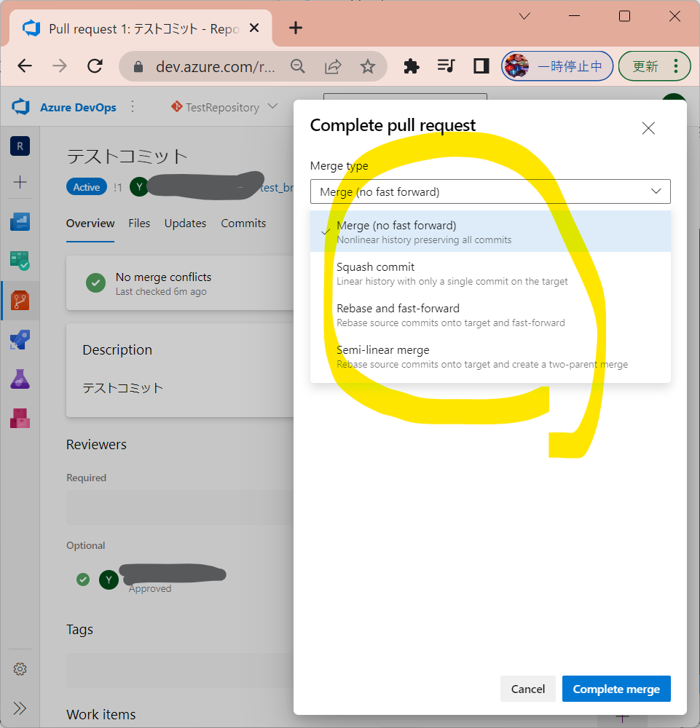Switch to the Commits tab
This screenshot has height=728, width=700.
[243, 223]
